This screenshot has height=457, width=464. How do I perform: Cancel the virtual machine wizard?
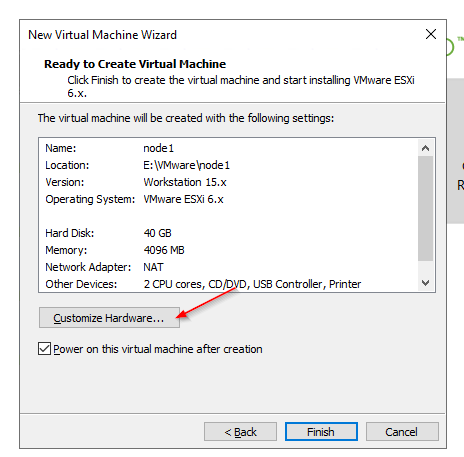pyautogui.click(x=402, y=432)
